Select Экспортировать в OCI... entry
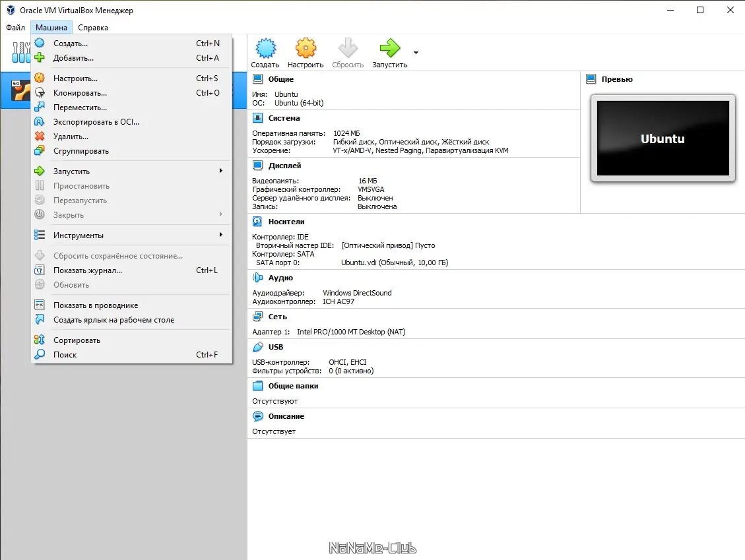Image resolution: width=745 pixels, height=560 pixels. pos(131,122)
